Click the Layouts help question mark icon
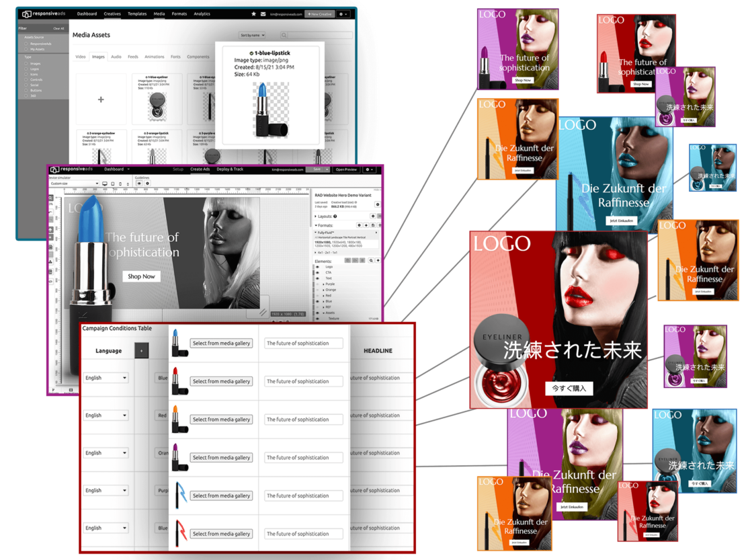 pyautogui.click(x=335, y=216)
